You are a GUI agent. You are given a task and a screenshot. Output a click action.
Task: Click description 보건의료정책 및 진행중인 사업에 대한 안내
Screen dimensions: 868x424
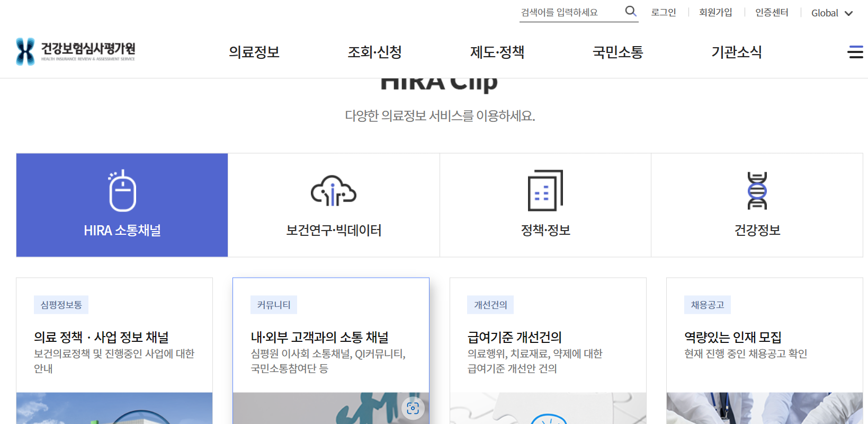tap(114, 361)
